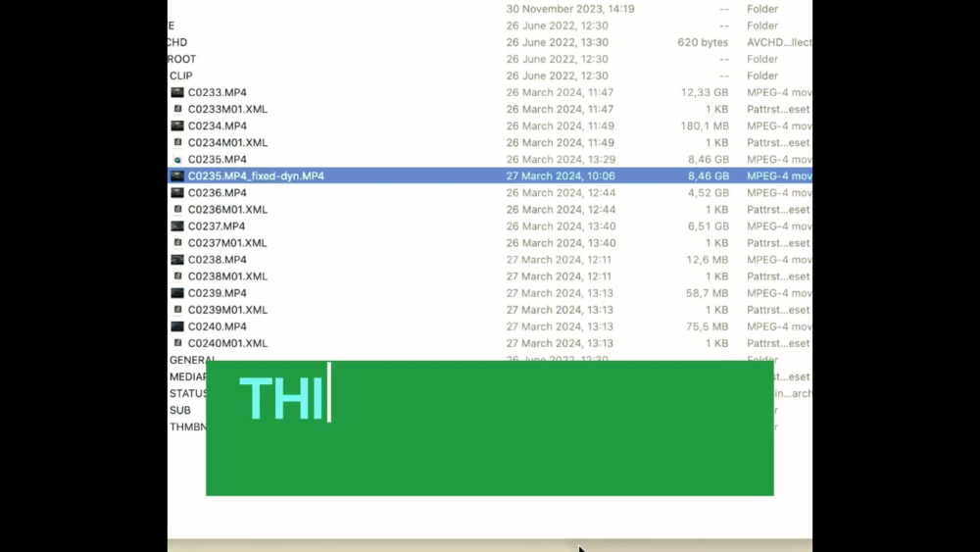Click the C0237.MP4 video file icon

pos(177,226)
